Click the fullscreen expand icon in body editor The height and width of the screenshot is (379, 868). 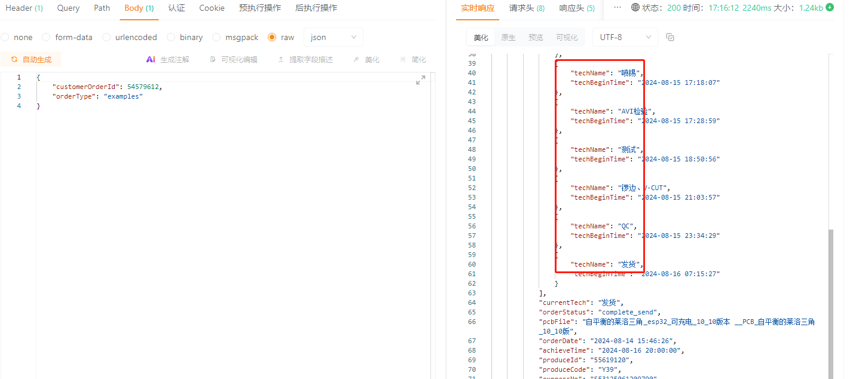(x=420, y=80)
